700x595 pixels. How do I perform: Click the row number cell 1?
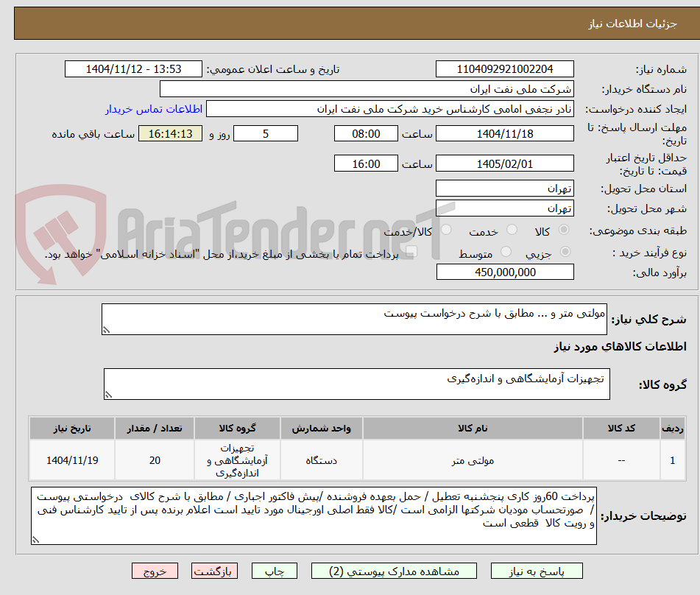coord(673,460)
